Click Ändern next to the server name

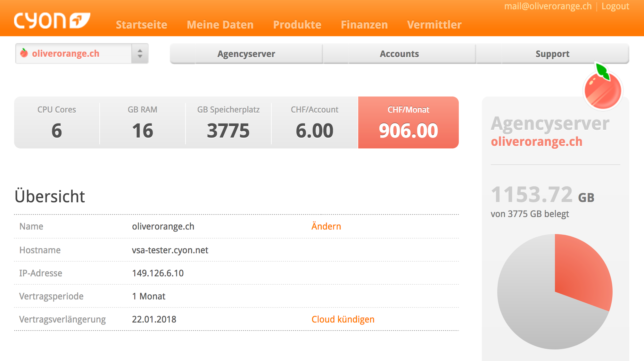click(x=326, y=226)
